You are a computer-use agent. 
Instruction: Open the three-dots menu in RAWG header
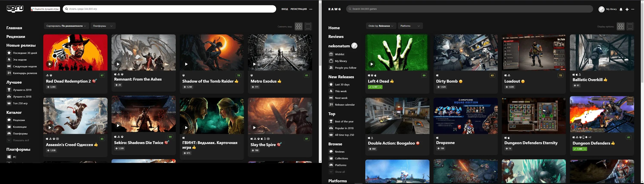[x=633, y=9]
